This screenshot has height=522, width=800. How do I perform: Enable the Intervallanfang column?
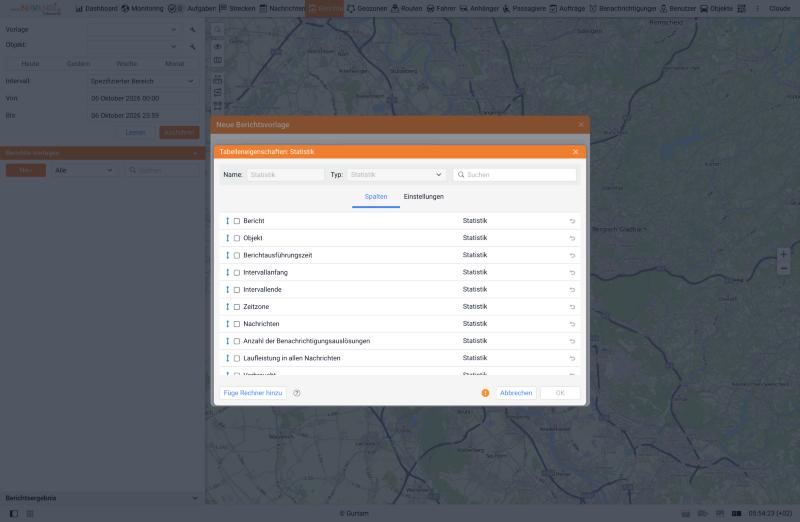click(x=237, y=272)
